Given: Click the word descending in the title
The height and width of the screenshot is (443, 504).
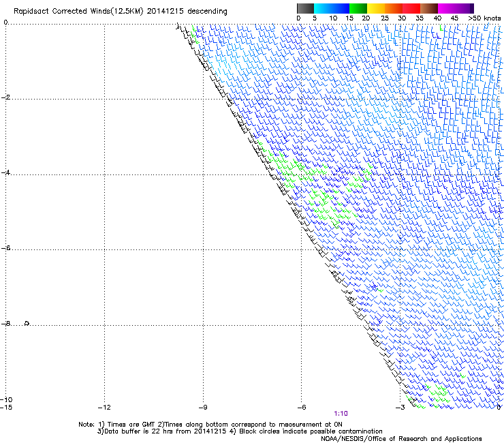Looking at the screenshot, I should click(x=207, y=11).
